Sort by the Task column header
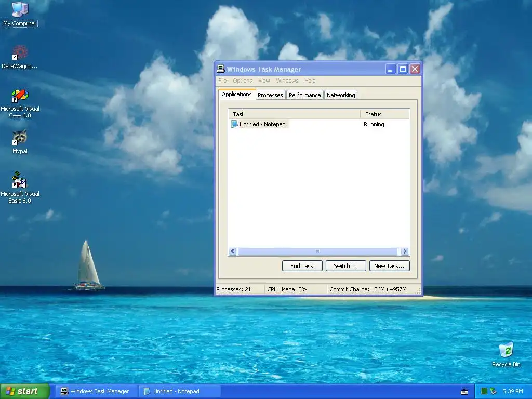 [x=294, y=114]
